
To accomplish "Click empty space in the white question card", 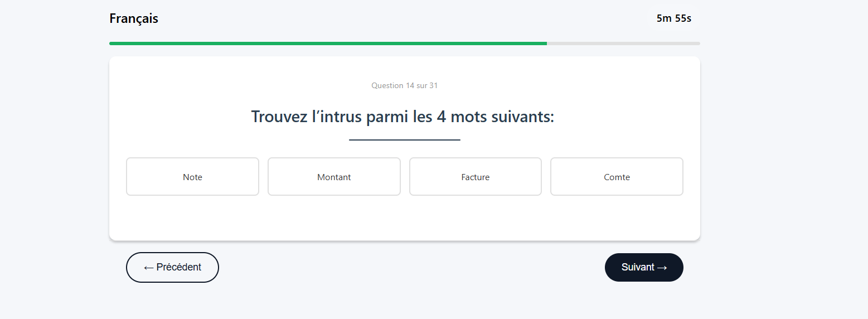I will [x=405, y=220].
